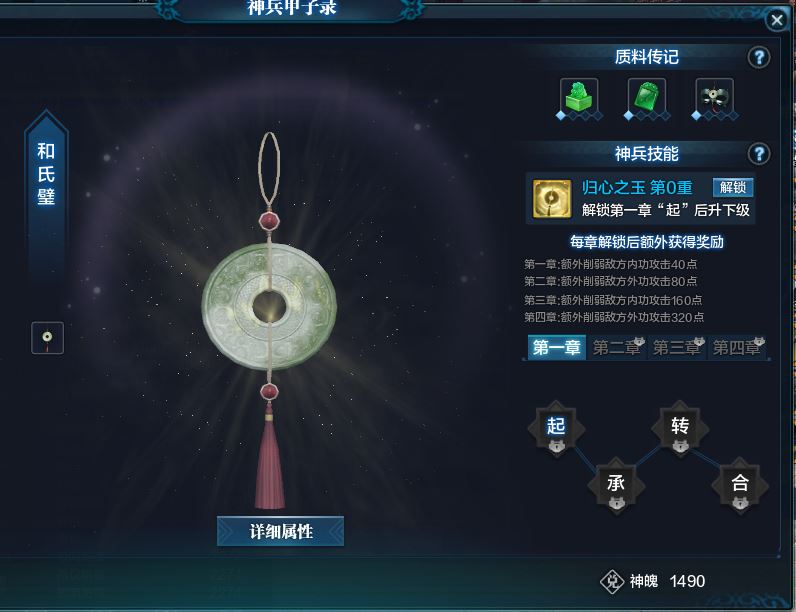The image size is (796, 612).
Task: Click the 归心之玉 golden skill icon
Action: [552, 198]
